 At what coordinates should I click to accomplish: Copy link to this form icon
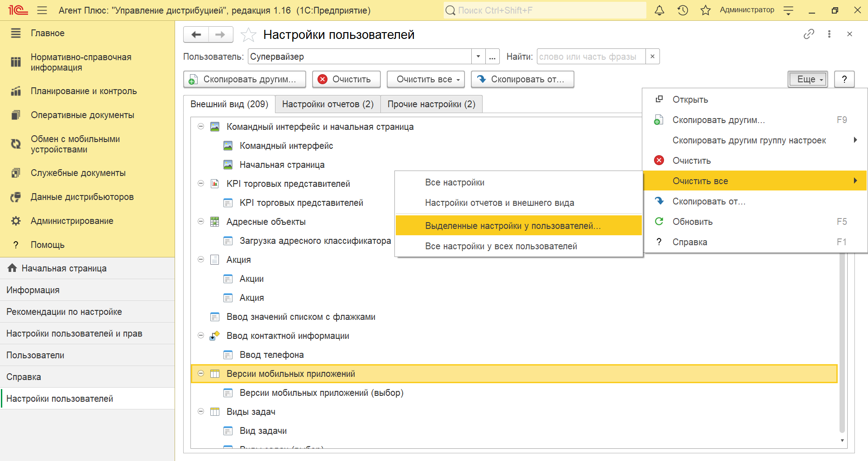[x=809, y=34]
